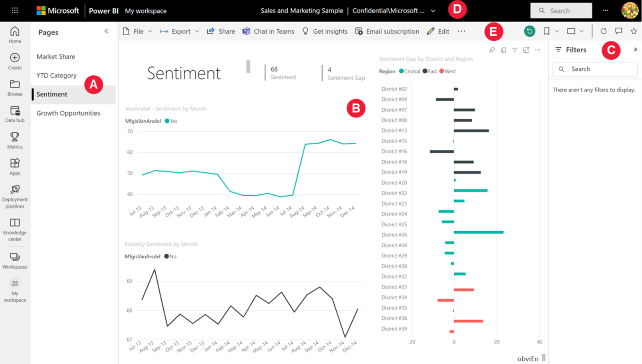
Task: Expand the bookmark dropdown arrow
Action: [x=557, y=31]
